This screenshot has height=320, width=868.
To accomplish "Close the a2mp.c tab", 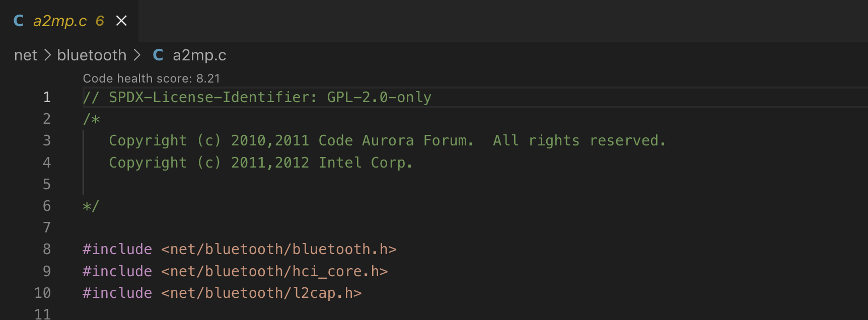I will [121, 21].
